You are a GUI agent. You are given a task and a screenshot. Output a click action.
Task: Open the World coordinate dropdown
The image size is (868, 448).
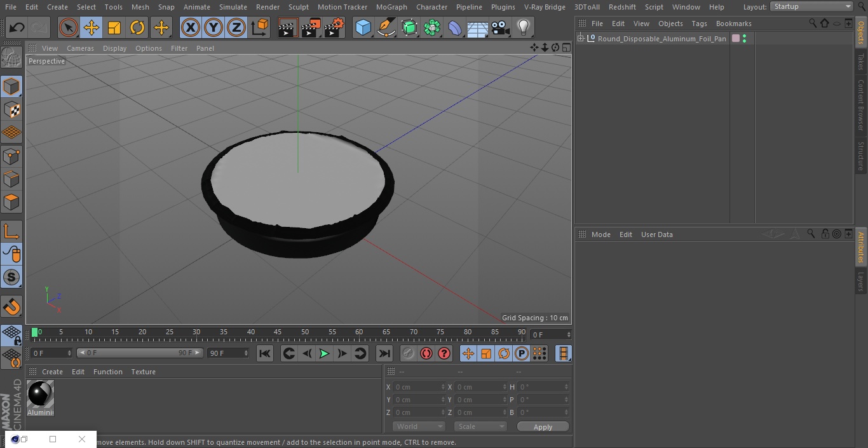419,426
